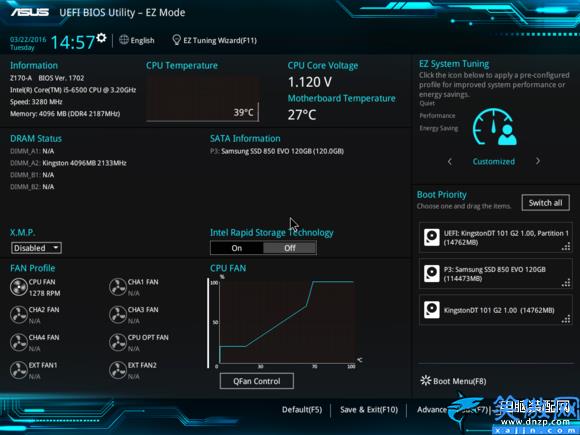Click Z170-A BIOS Ver. 1702 text
This screenshot has width=580, height=435.
pos(47,78)
